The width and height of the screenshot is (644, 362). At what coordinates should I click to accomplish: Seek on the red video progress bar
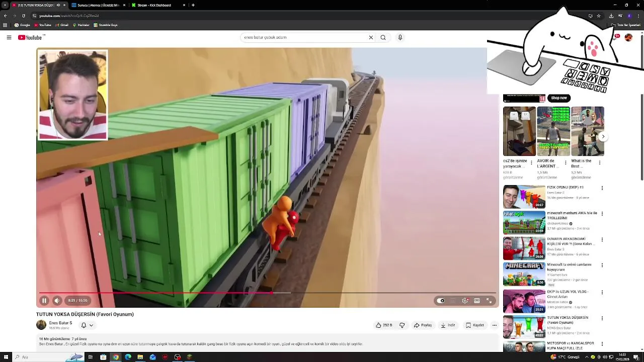point(267,293)
